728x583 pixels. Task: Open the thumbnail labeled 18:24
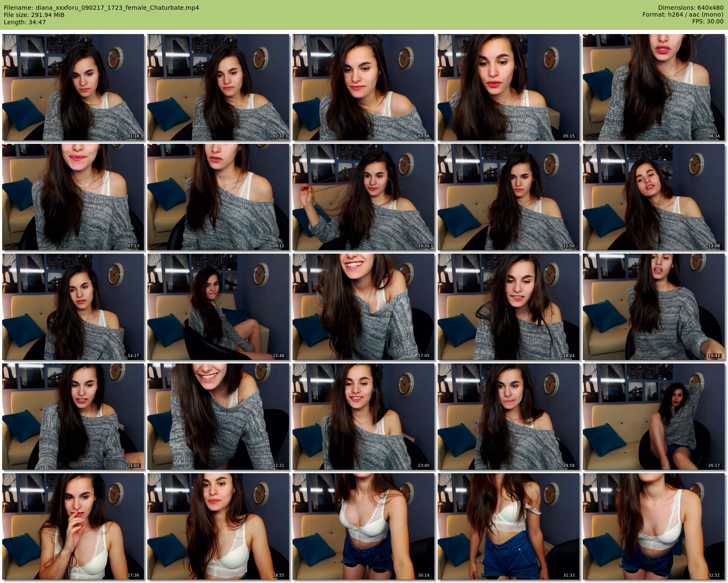pyautogui.click(x=509, y=307)
